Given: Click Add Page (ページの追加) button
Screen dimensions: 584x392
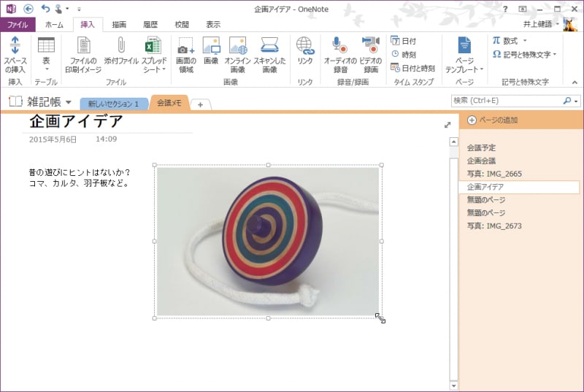Looking at the screenshot, I should point(492,120).
